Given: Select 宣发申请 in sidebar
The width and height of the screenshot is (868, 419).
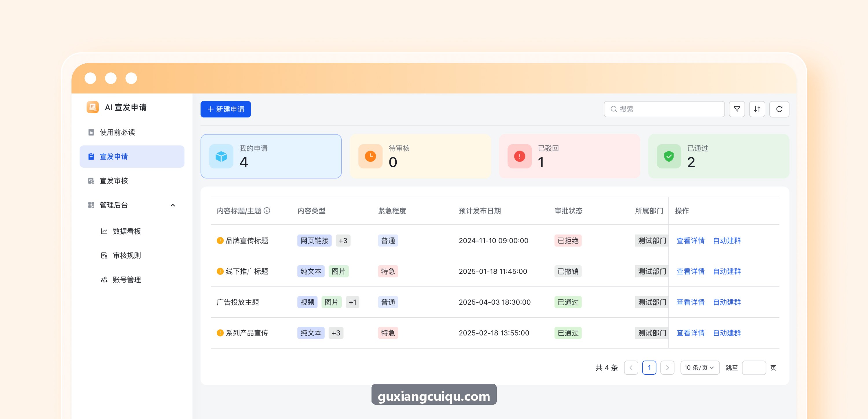Looking at the screenshot, I should point(132,157).
